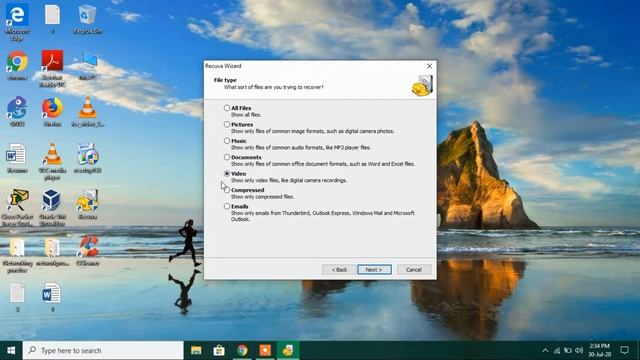Select the All Files radio option

point(227,108)
